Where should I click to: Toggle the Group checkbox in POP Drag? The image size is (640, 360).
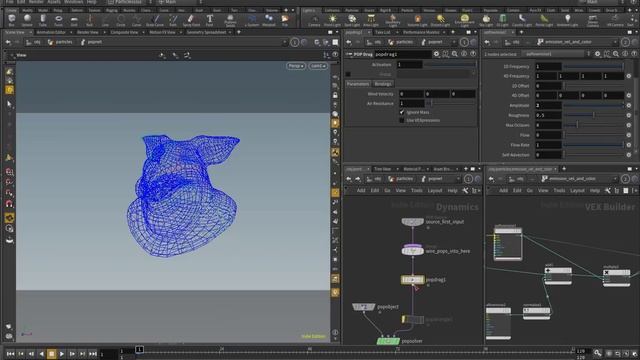pos(348,74)
